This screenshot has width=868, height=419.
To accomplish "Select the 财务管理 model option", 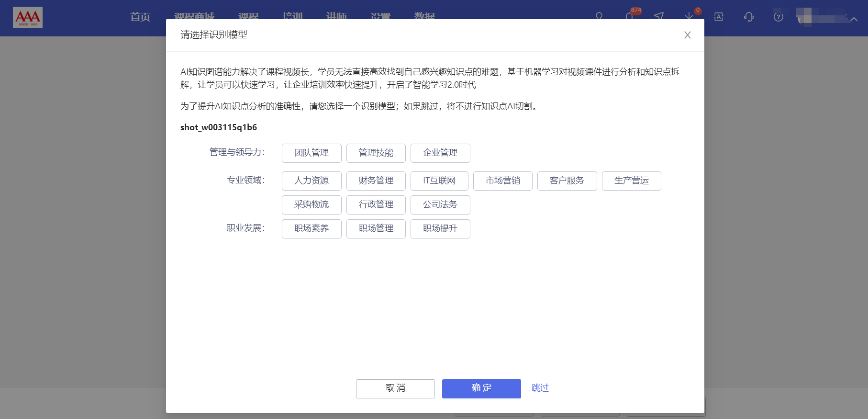I will 376,181.
